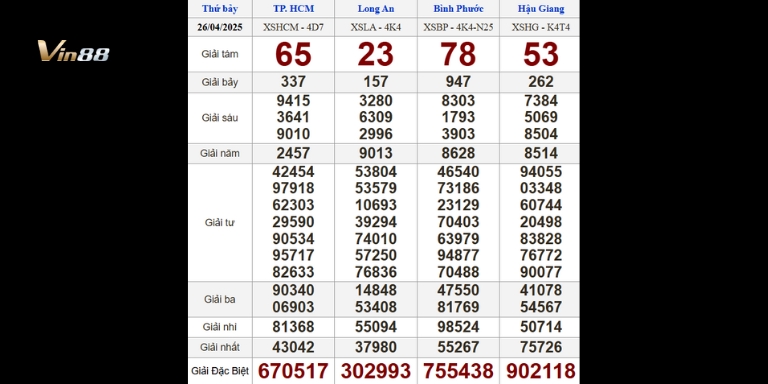This screenshot has height=384, width=768.
Task: Click the XSBP - 4K4-N25 code cell
Action: click(458, 27)
